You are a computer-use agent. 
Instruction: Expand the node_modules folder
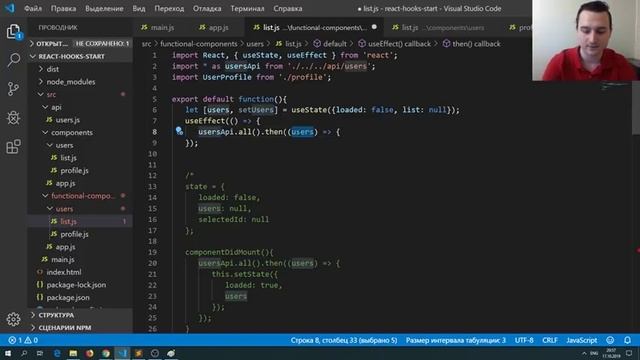(x=71, y=82)
